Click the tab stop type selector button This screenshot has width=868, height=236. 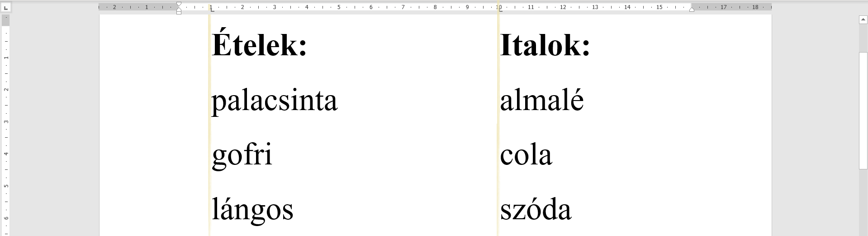[x=5, y=8]
